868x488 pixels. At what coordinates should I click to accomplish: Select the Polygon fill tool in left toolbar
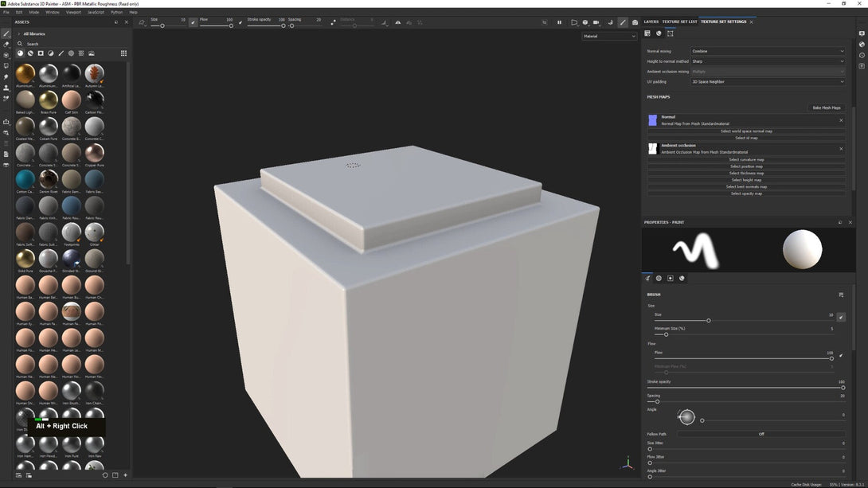(6, 66)
